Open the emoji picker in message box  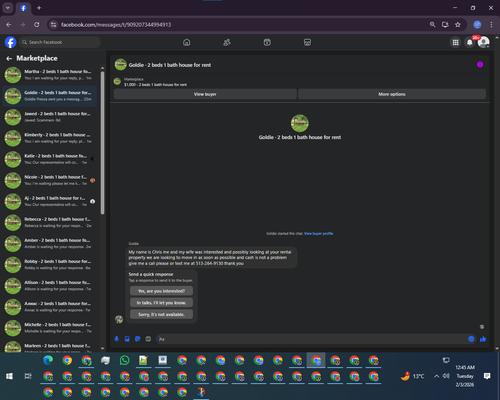click(471, 339)
